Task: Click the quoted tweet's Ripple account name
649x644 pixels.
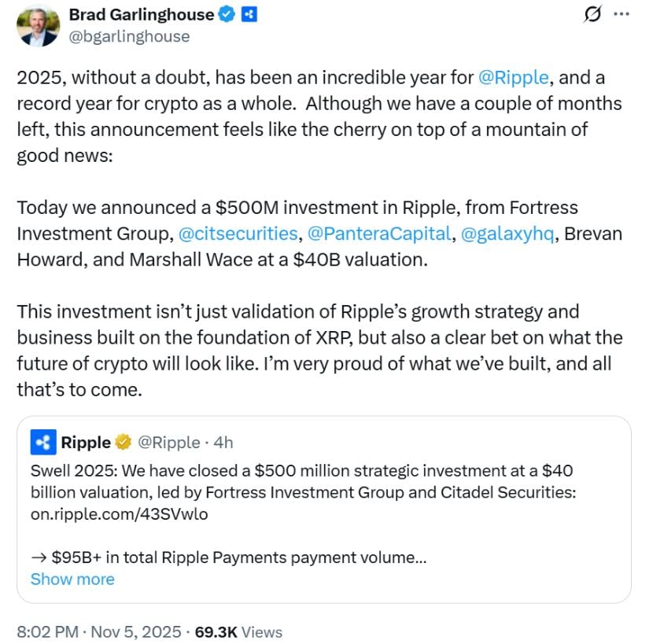Action: point(85,443)
